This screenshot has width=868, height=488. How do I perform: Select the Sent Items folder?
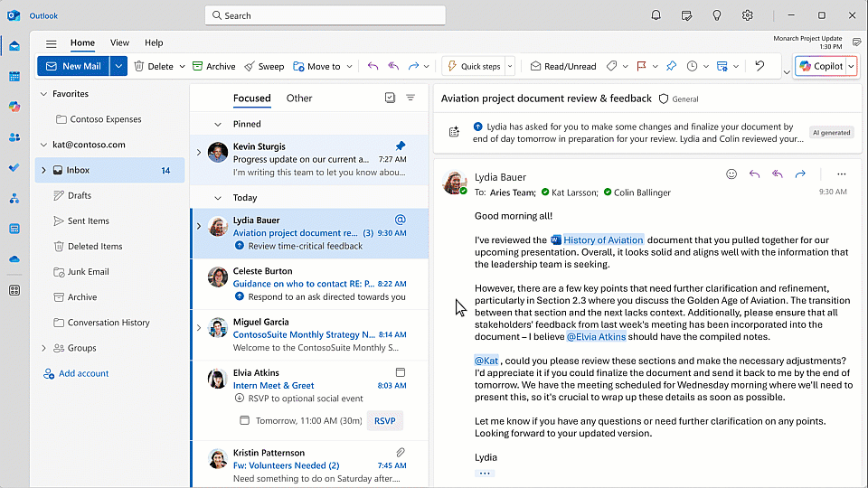point(110,221)
